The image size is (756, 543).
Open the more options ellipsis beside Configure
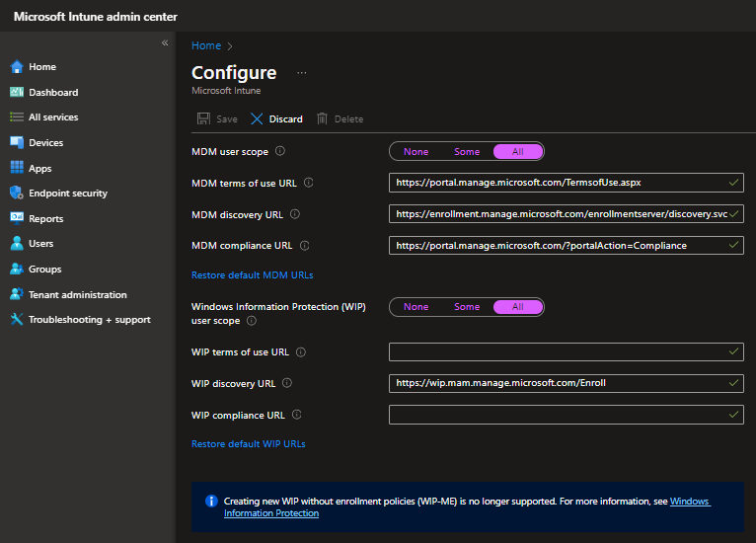click(302, 73)
